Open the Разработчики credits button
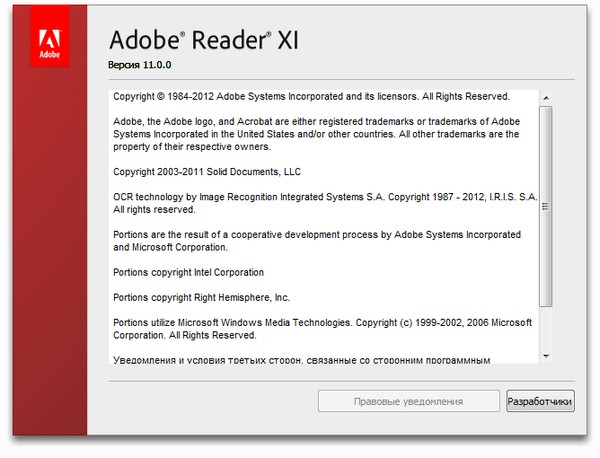Image resolution: width=600 pixels, height=458 pixels. tap(540, 402)
